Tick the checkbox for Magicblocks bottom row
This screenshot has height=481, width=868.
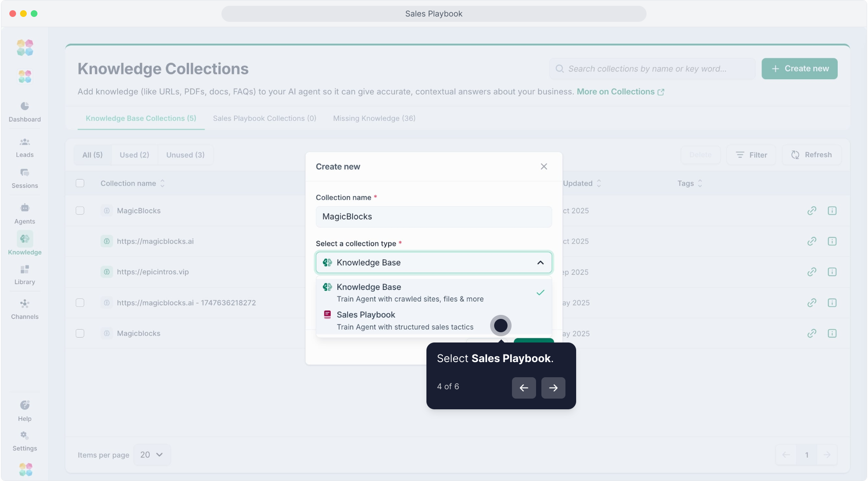(x=80, y=334)
